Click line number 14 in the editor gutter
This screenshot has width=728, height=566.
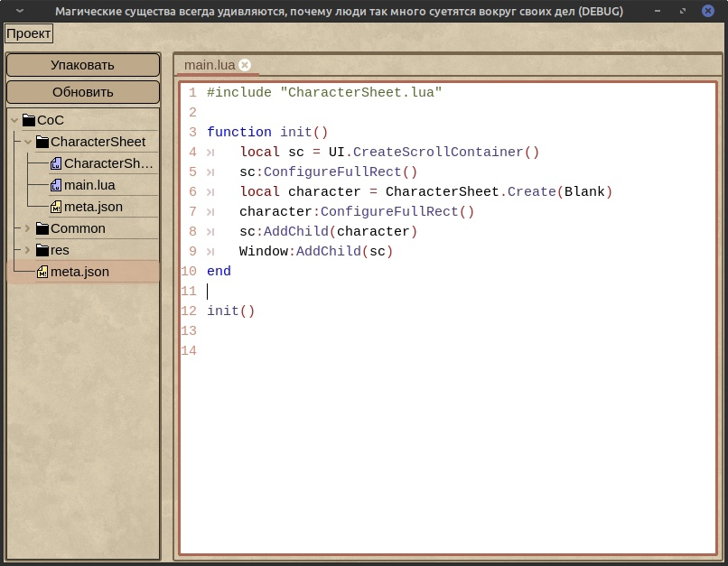pyautogui.click(x=189, y=350)
